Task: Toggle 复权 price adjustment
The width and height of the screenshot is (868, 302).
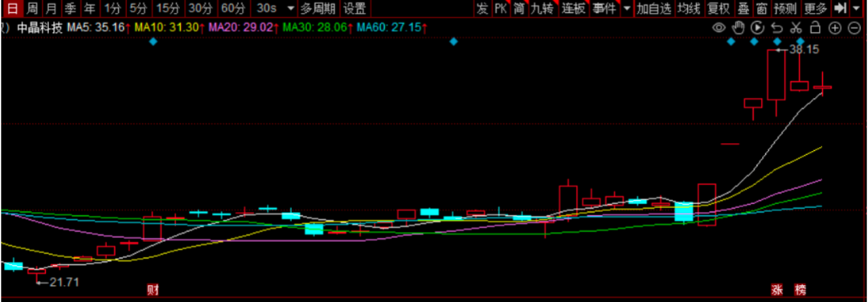Action: click(x=718, y=8)
